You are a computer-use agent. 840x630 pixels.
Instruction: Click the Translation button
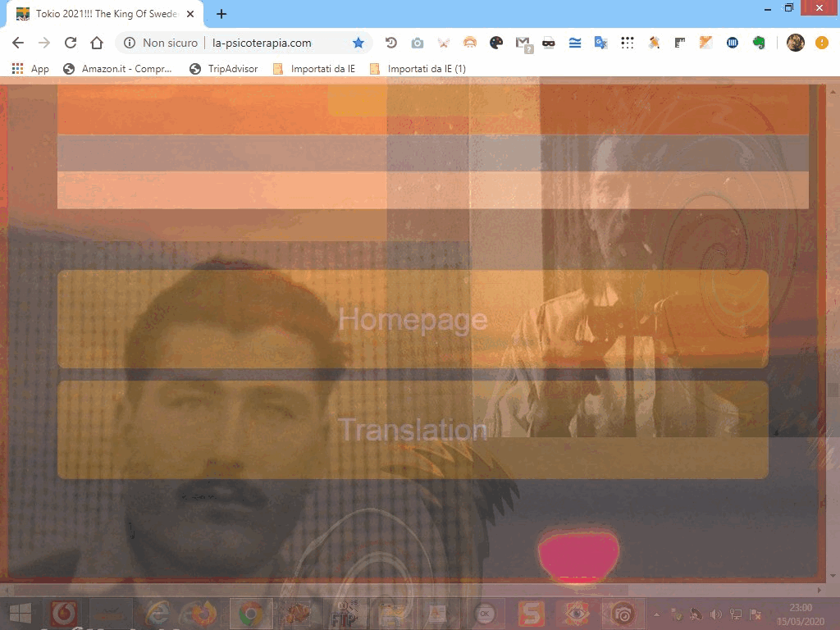(x=413, y=430)
